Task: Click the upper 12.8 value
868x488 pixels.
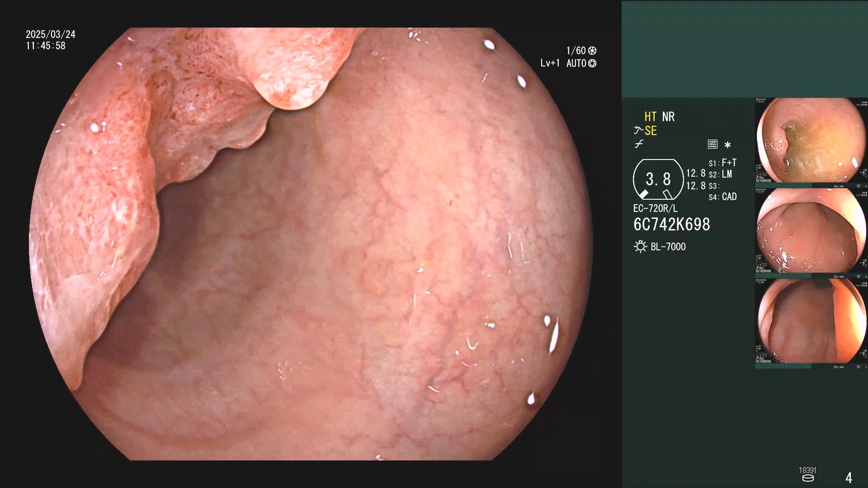Action: pos(696,173)
